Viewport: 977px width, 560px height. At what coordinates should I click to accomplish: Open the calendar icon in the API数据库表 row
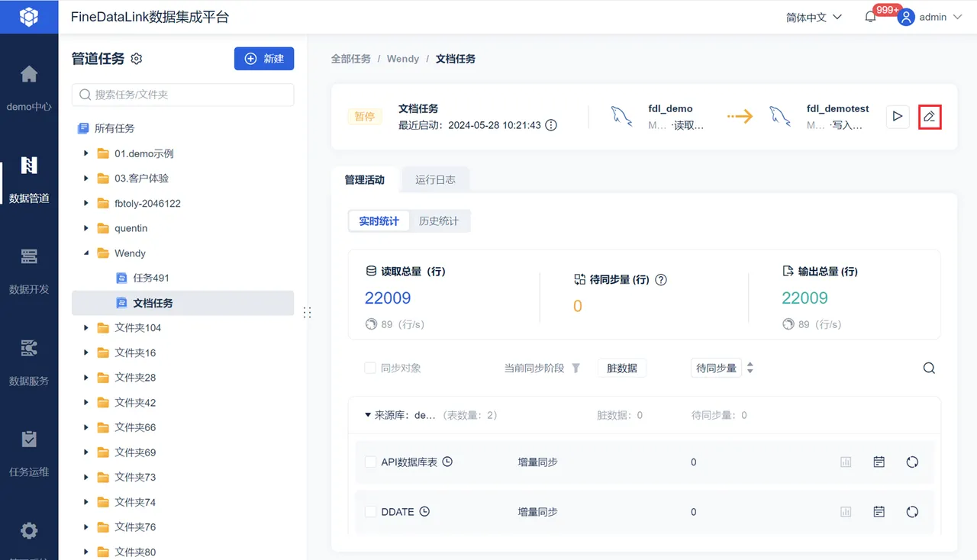coord(879,462)
